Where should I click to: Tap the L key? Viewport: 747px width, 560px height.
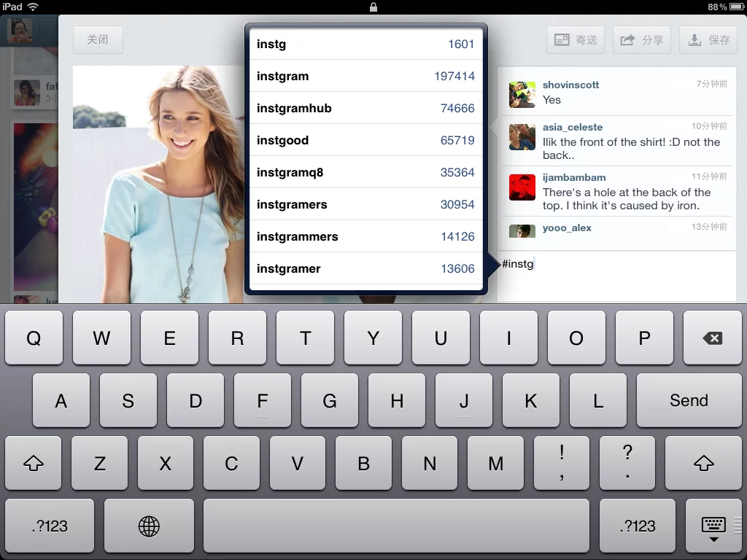[598, 400]
